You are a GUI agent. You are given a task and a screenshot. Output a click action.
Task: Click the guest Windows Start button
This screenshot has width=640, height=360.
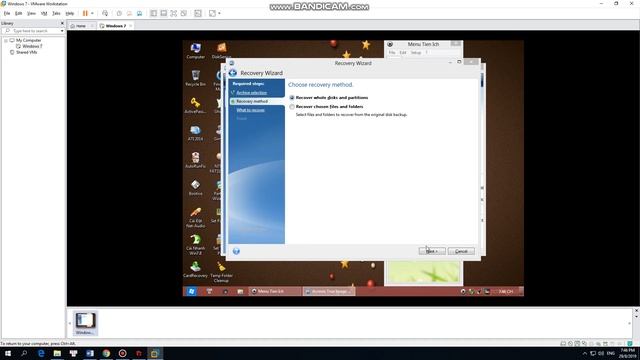[191, 291]
